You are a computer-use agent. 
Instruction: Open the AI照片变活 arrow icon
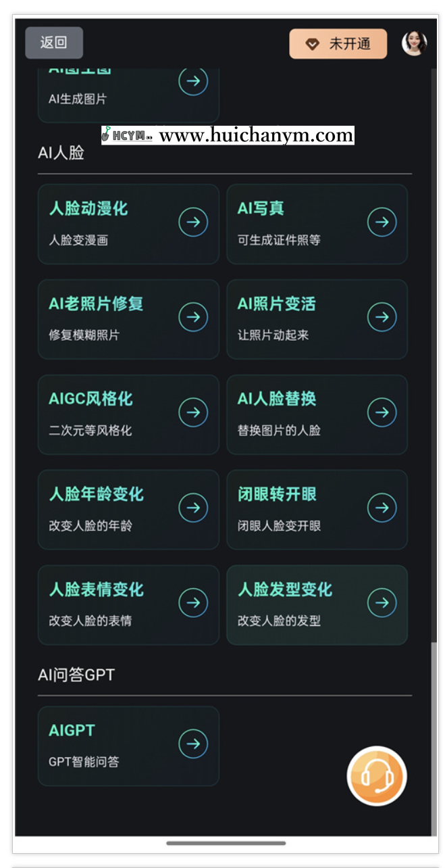(x=382, y=316)
